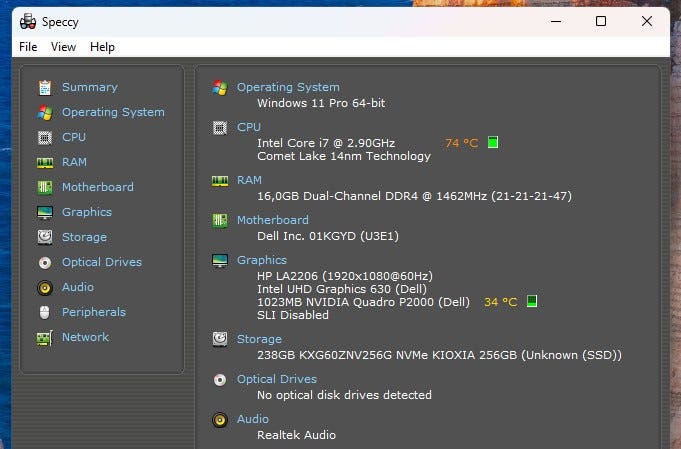Click the green CPU temperature indicator icon
The height and width of the screenshot is (449, 681).
pos(493,142)
